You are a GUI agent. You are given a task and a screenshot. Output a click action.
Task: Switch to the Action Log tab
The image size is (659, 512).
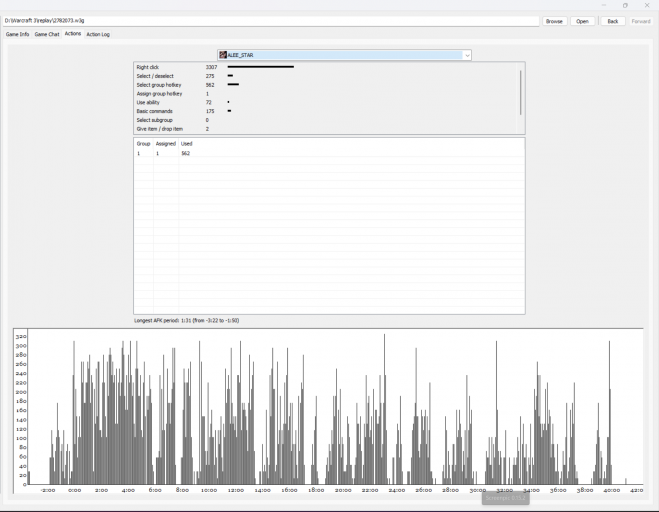(98, 34)
